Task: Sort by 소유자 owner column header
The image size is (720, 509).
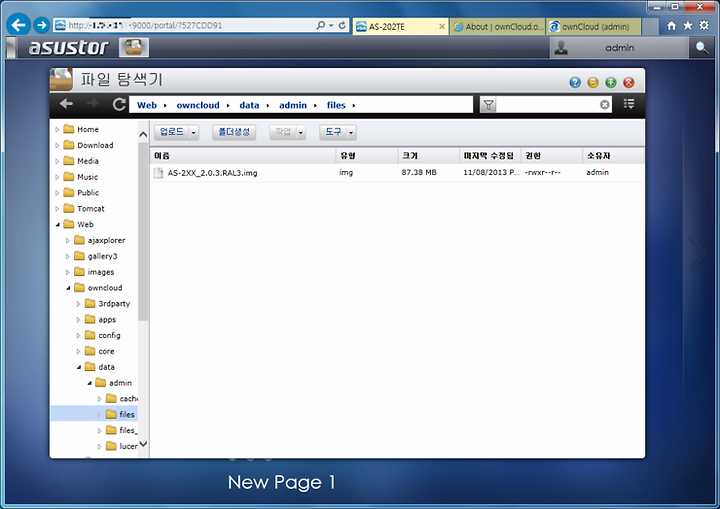Action: click(x=614, y=156)
